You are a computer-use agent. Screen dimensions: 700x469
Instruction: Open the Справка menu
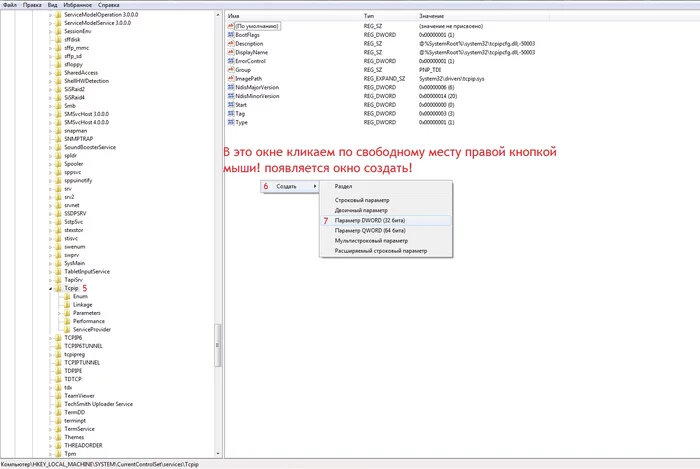pos(108,5)
